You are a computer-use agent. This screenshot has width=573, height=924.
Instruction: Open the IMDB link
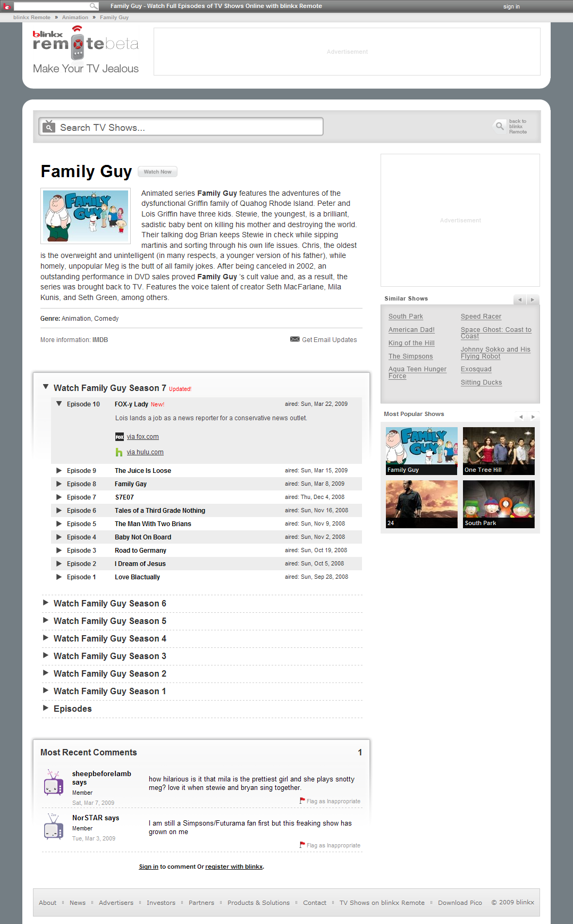pos(100,340)
